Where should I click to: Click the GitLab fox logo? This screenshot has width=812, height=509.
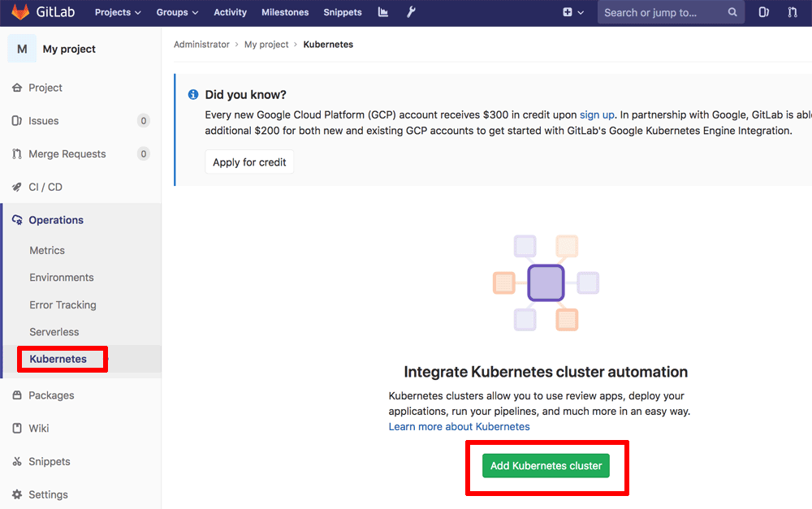tap(20, 12)
